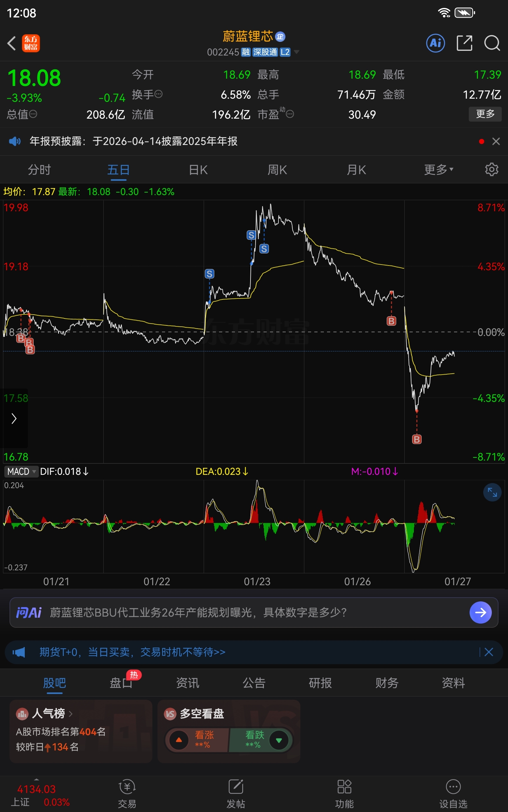Switch to 资讯 tab

point(188,683)
